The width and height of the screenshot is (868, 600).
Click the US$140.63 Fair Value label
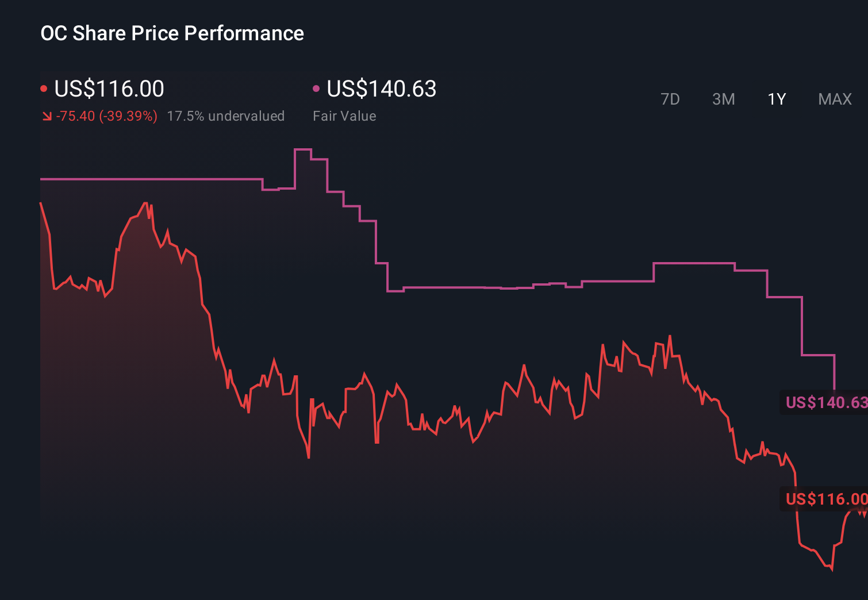tap(381, 89)
